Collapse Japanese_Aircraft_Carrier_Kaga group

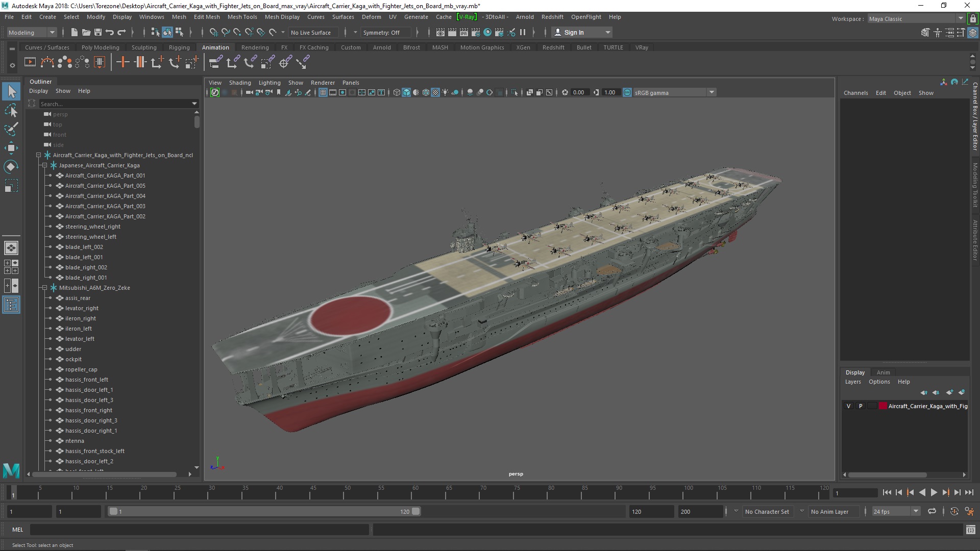click(x=45, y=165)
